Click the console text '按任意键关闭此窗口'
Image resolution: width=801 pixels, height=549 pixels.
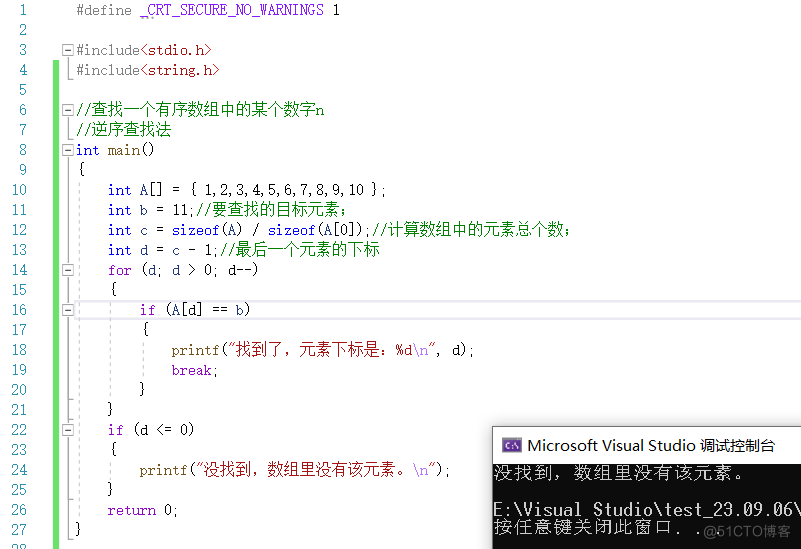click(582, 527)
